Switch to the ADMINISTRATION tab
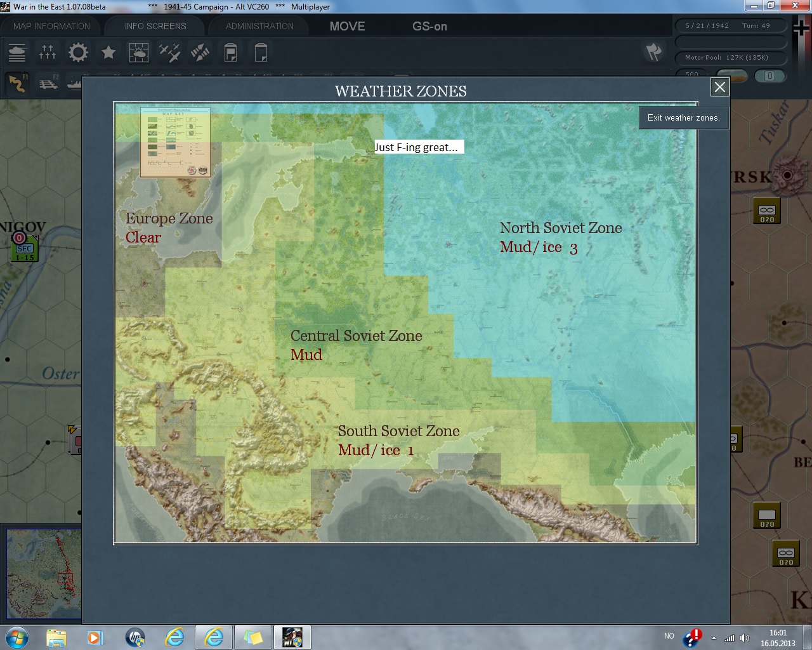 259,26
